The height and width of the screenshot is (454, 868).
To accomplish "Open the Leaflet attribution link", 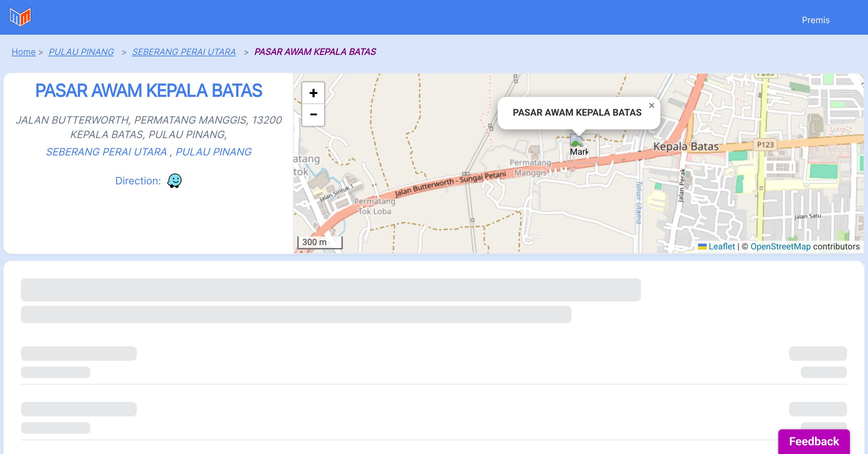I will (722, 247).
